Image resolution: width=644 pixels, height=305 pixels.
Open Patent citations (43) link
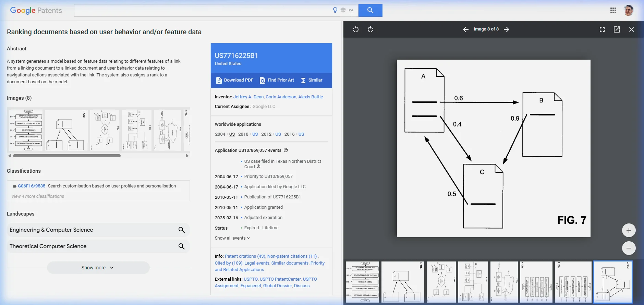[x=245, y=256]
